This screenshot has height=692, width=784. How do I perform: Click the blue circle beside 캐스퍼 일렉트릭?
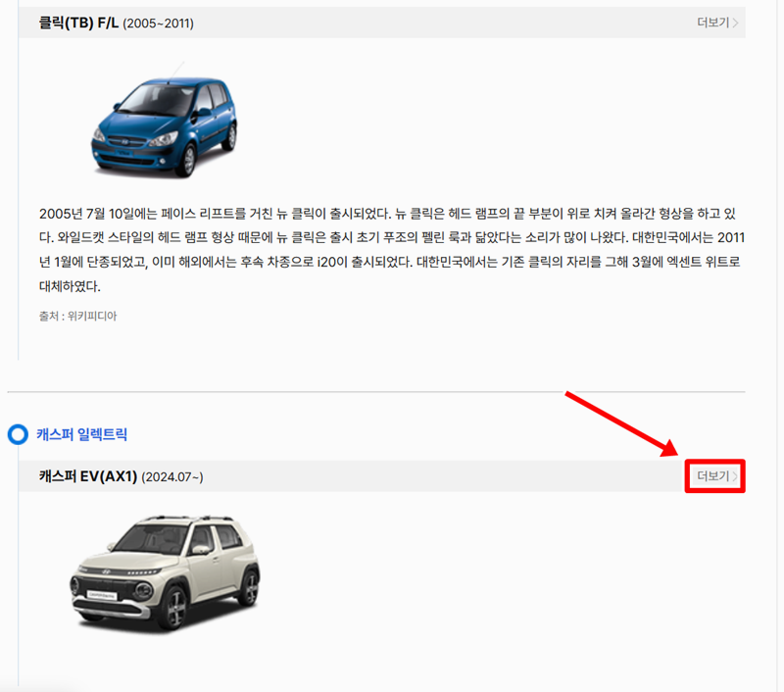[x=18, y=434]
